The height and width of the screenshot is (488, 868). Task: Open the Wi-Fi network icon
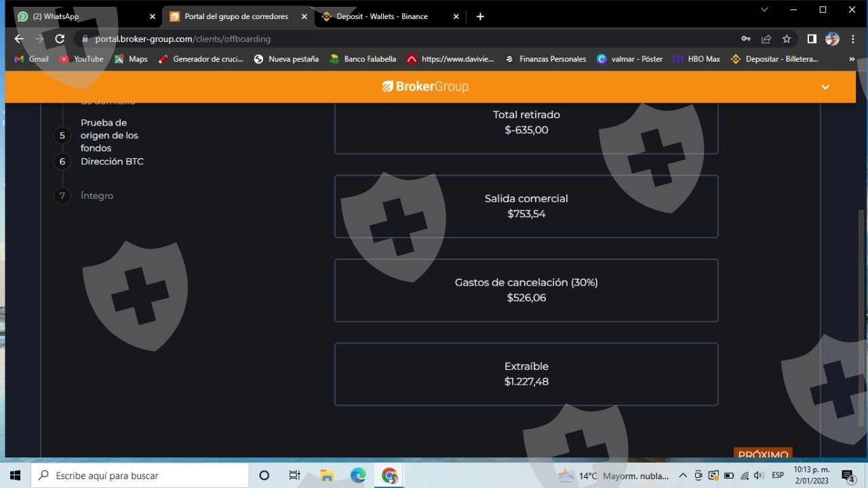point(745,476)
